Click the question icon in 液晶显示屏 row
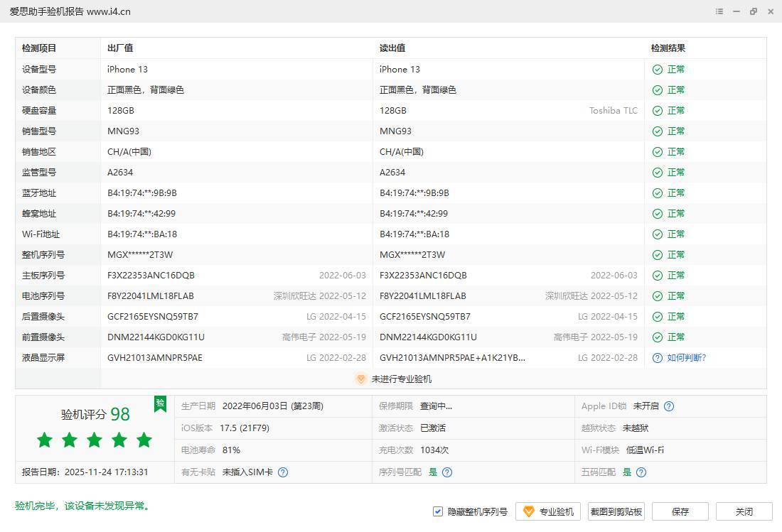 [x=658, y=358]
